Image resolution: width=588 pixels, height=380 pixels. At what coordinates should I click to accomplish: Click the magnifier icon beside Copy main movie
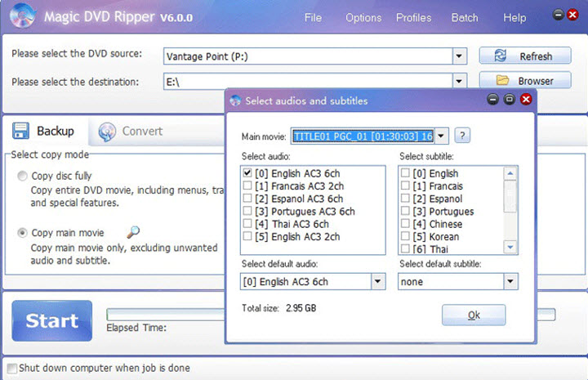pyautogui.click(x=133, y=232)
